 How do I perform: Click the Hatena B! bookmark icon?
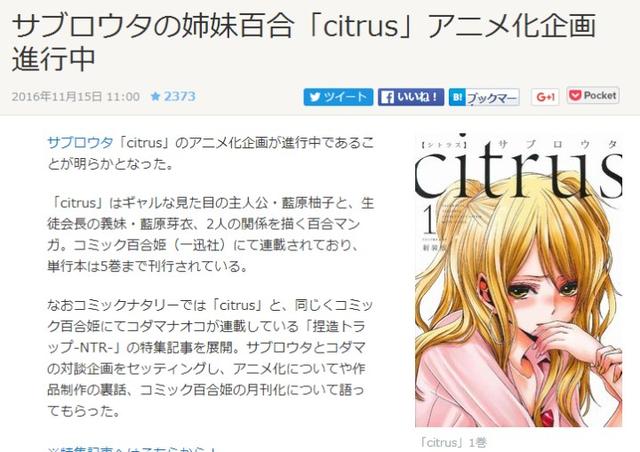[x=457, y=97]
